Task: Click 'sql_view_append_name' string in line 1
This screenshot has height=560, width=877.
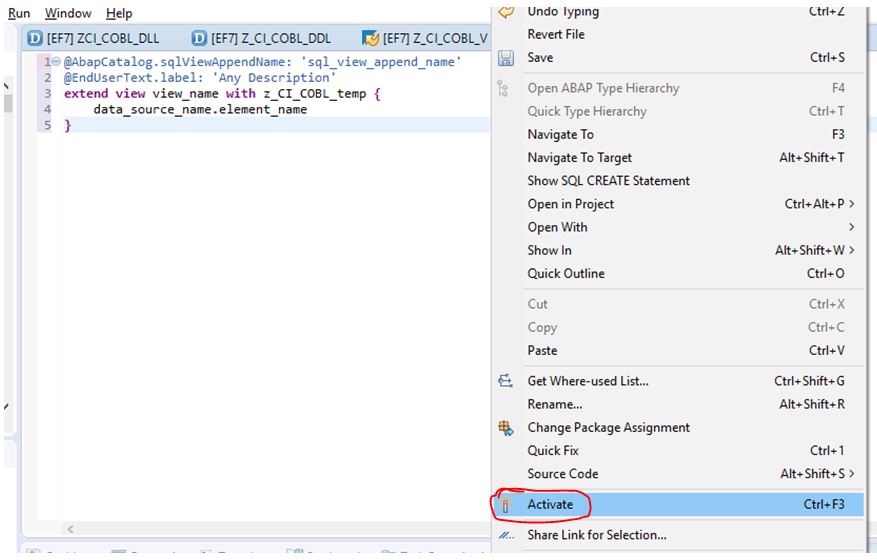Action: coord(381,62)
